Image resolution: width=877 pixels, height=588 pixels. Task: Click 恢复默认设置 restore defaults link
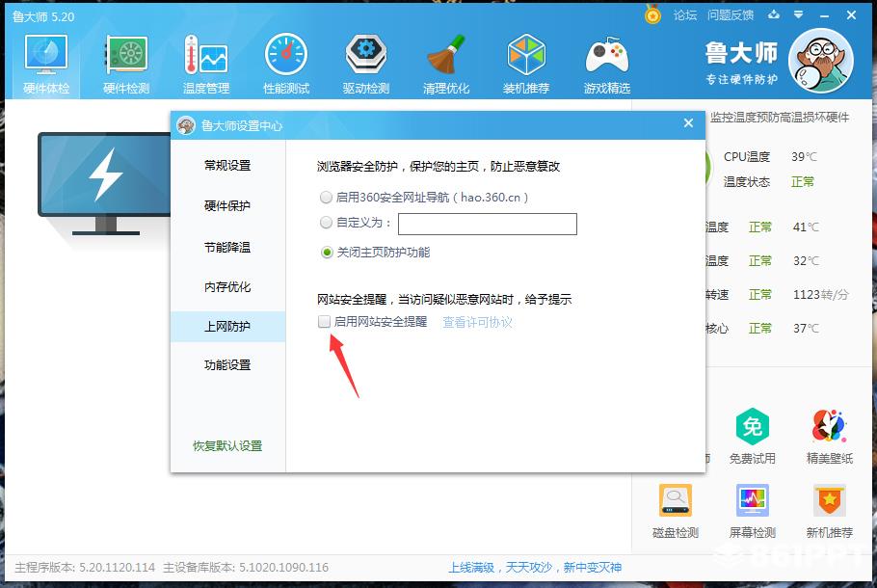click(227, 446)
